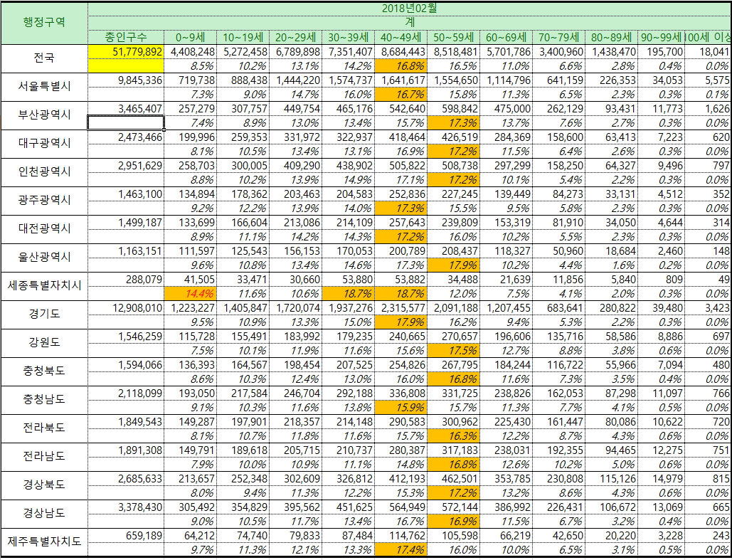Image resolution: width=732 pixels, height=560 pixels.
Task: Click the 강원도 row label
Action: click(x=44, y=343)
